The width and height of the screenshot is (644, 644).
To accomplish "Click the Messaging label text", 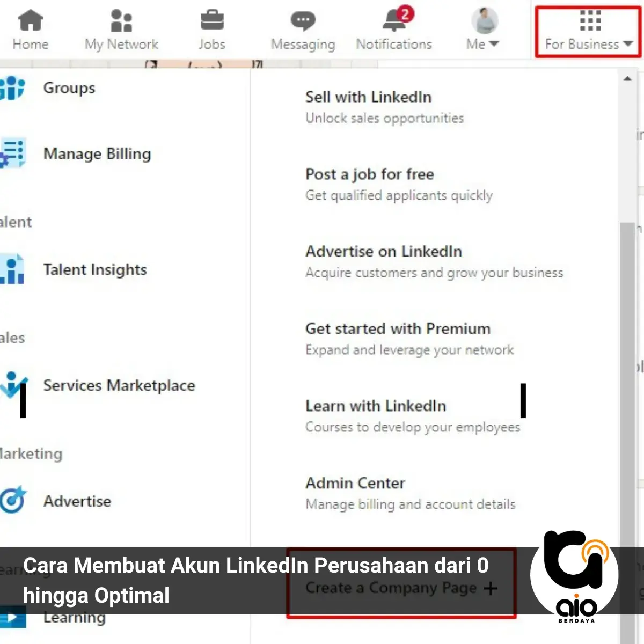I will tap(303, 45).
